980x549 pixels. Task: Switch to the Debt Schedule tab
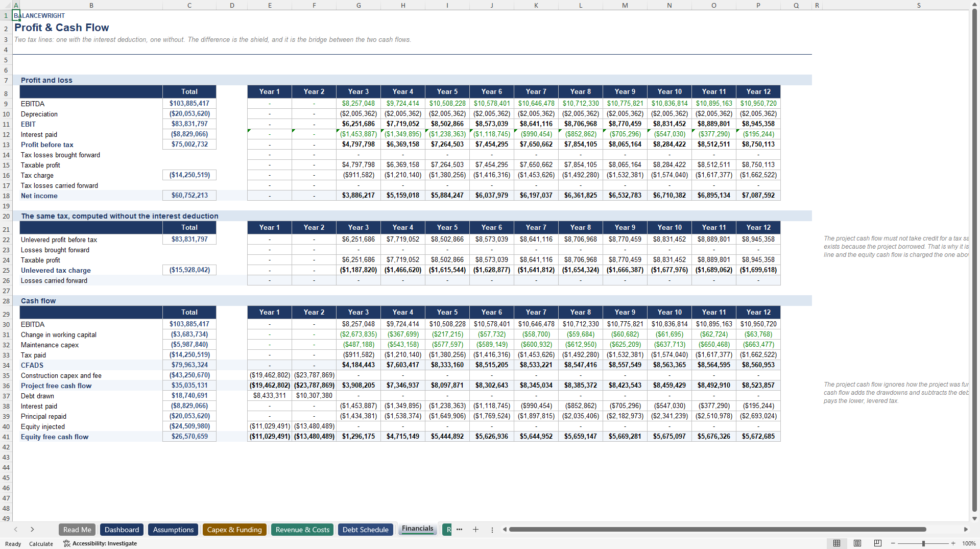pos(366,530)
